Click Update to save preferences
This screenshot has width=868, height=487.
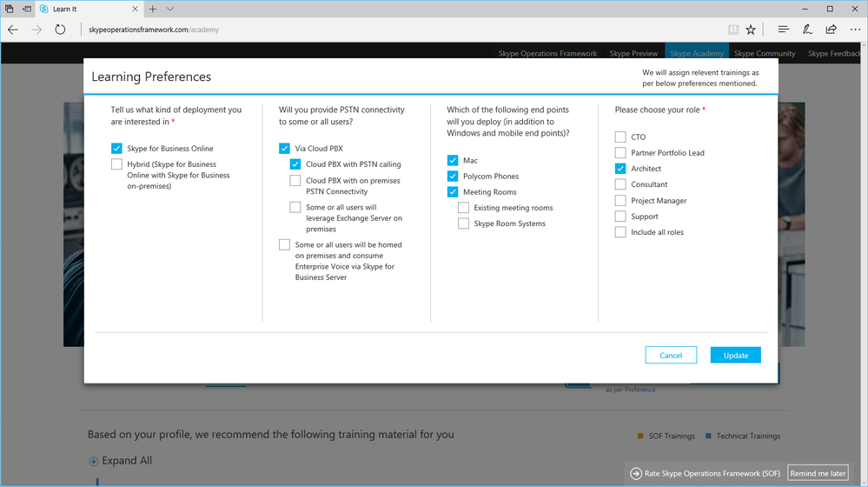(x=736, y=355)
